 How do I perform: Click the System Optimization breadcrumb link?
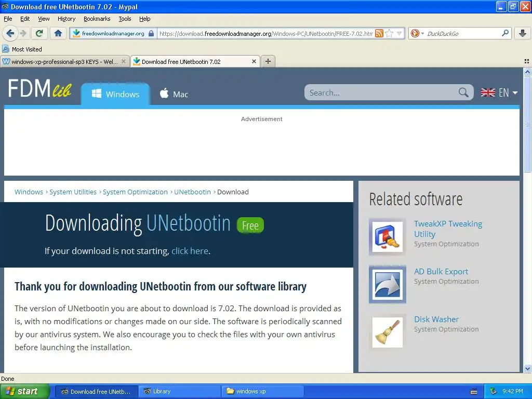[136, 192]
